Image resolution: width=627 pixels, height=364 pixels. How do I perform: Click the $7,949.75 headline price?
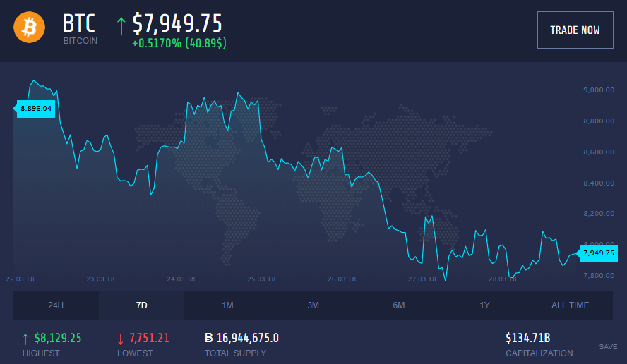(177, 23)
